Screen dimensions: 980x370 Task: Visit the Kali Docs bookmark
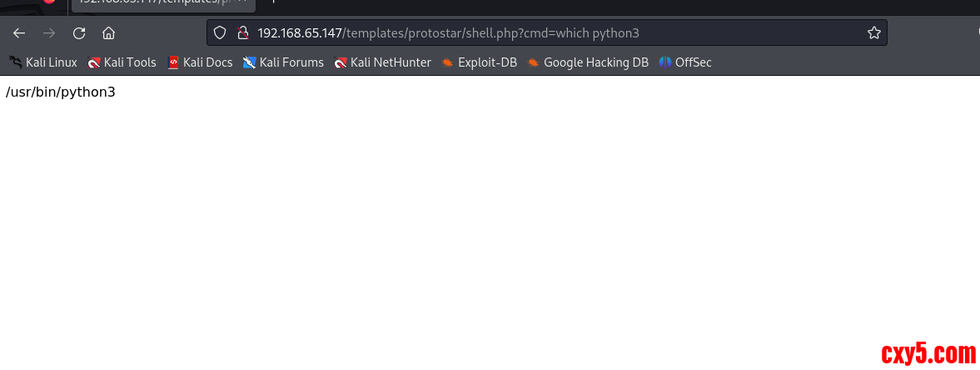[x=200, y=62]
